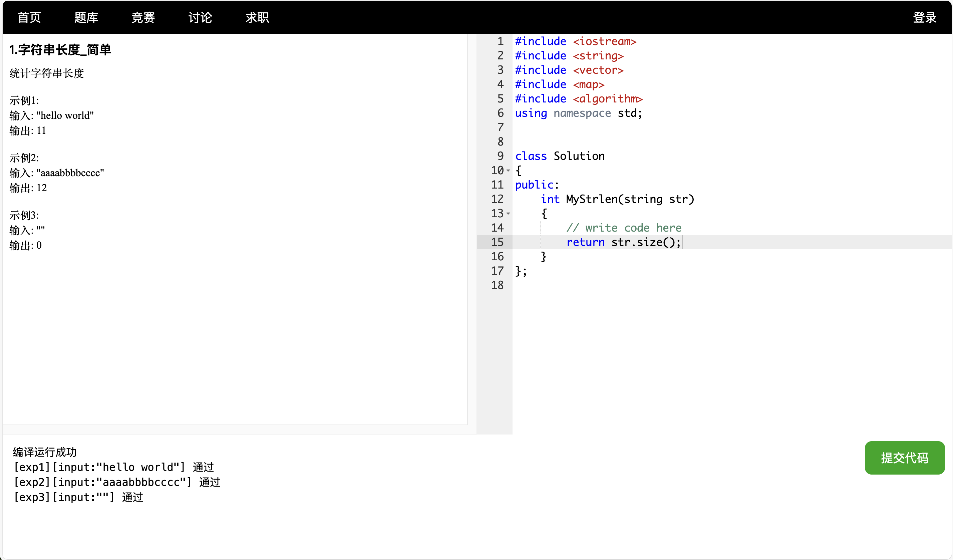Click problem title 1.字符串长度_简单
Viewport: 953px width, 560px height.
[60, 50]
